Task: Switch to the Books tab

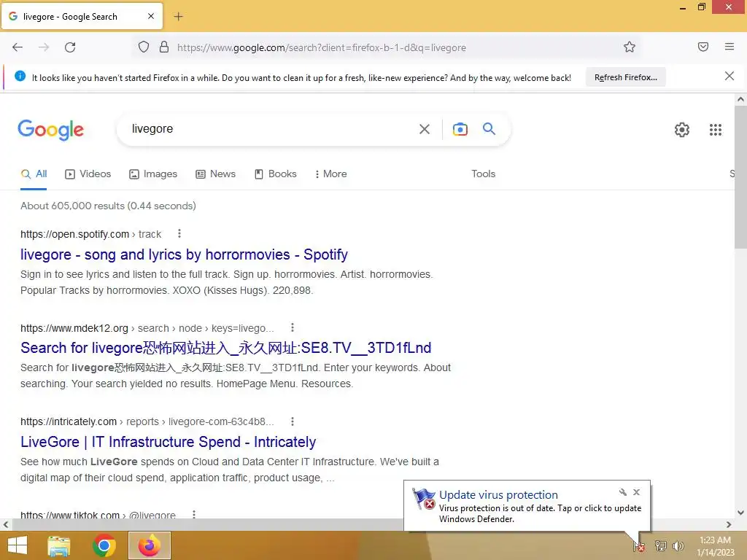Action: tap(275, 174)
